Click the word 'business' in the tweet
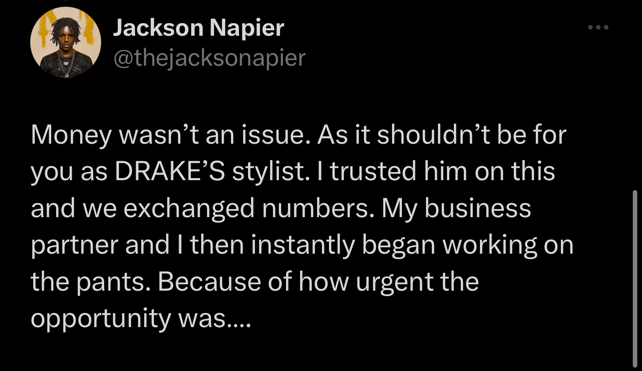 [477, 208]
